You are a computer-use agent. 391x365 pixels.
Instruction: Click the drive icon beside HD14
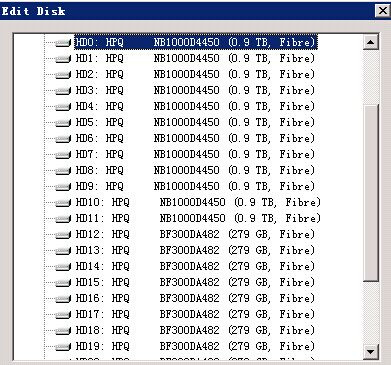tap(63, 266)
